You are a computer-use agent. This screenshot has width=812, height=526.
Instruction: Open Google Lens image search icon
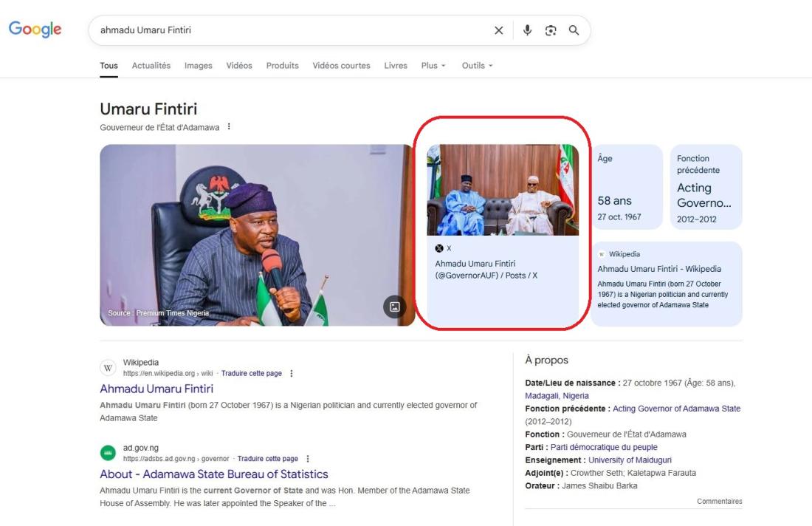551,30
